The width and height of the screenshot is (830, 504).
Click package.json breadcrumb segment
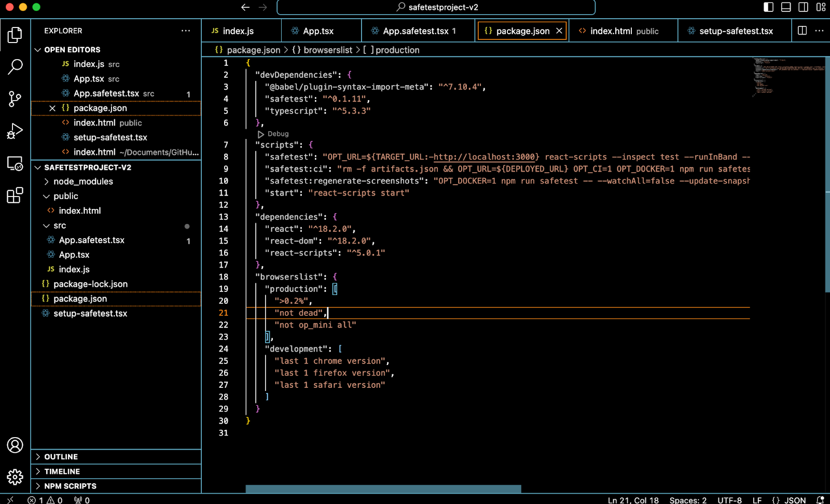click(x=247, y=50)
